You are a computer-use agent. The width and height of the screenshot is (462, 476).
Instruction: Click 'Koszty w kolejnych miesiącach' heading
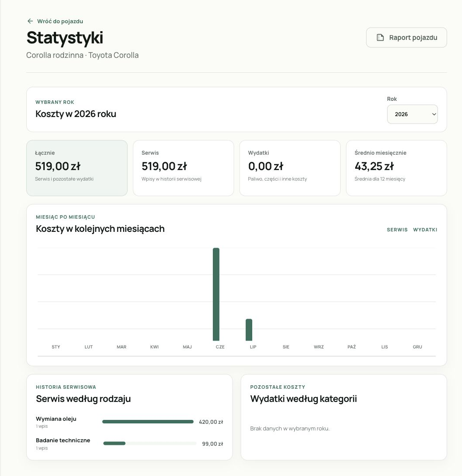pos(100,229)
